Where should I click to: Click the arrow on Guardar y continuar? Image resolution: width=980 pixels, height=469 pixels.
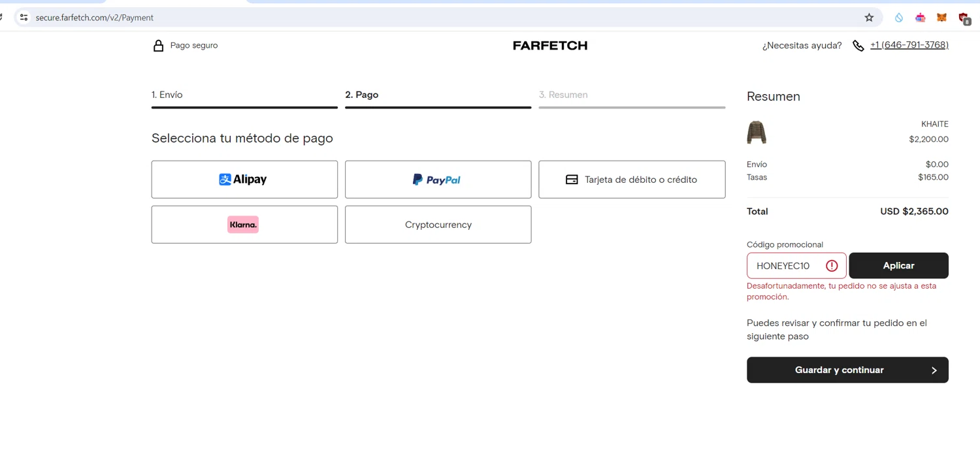click(x=934, y=370)
